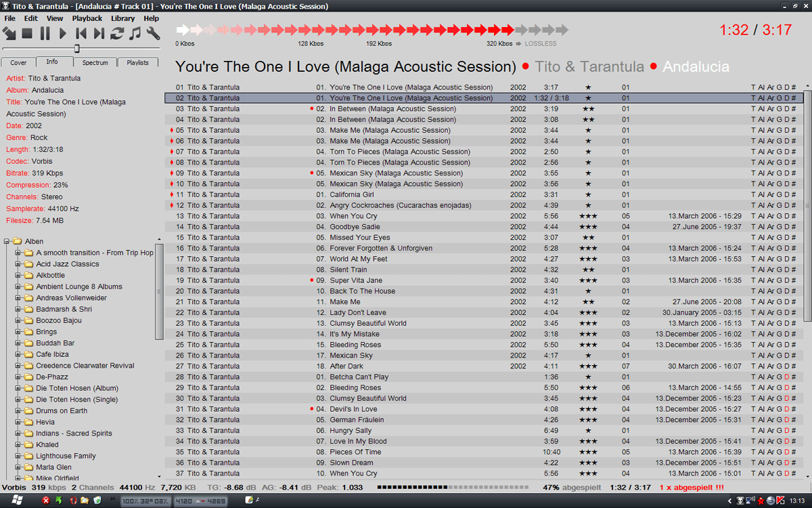
Task: Select the Goodbye Sadie track
Action: [483, 227]
